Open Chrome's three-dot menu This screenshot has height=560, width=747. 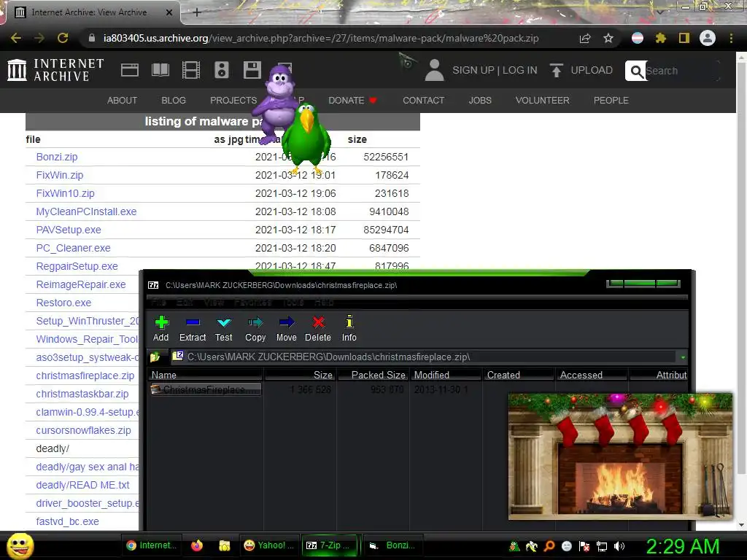point(731,38)
